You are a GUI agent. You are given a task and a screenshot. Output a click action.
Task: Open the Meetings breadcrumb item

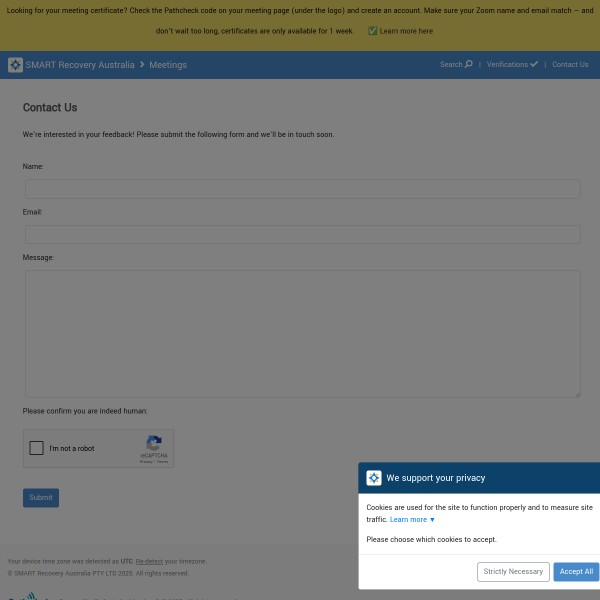168,65
